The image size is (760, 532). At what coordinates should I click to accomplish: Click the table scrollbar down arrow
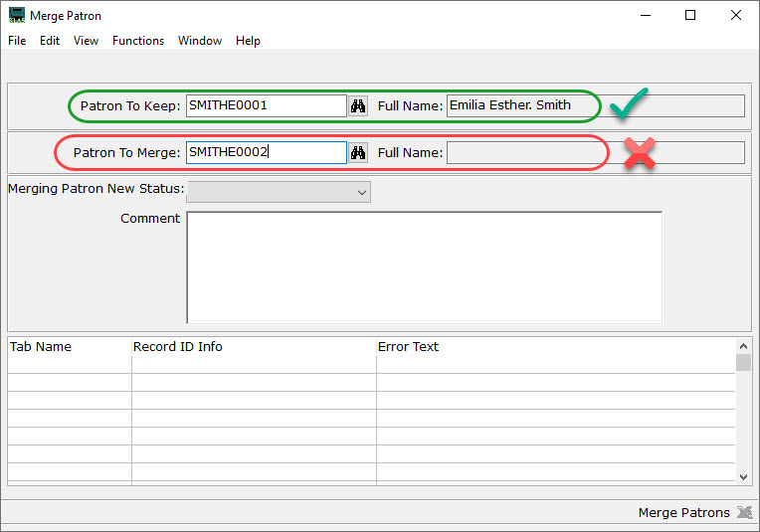(743, 477)
